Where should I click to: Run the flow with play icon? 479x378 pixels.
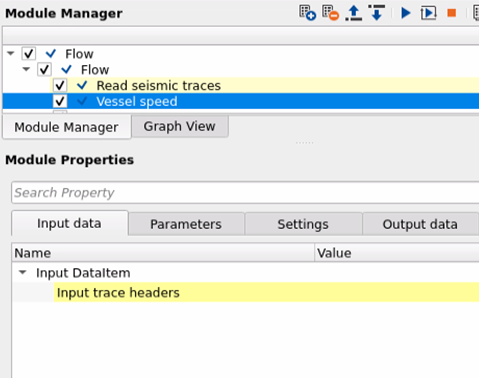point(405,13)
